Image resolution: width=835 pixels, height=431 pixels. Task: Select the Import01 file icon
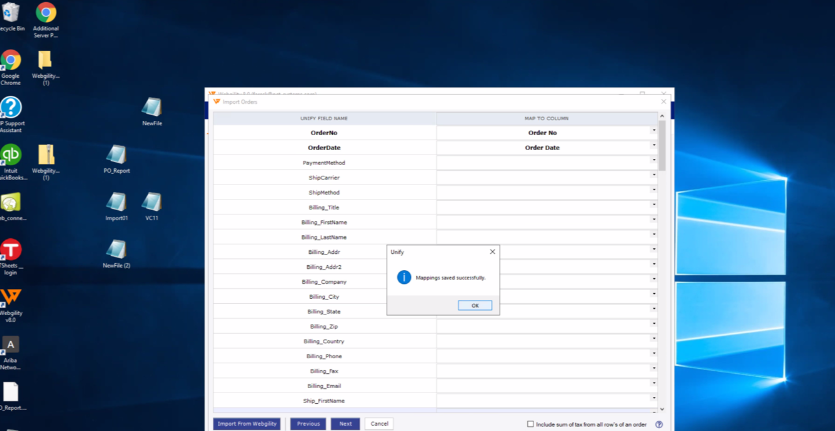(116, 202)
